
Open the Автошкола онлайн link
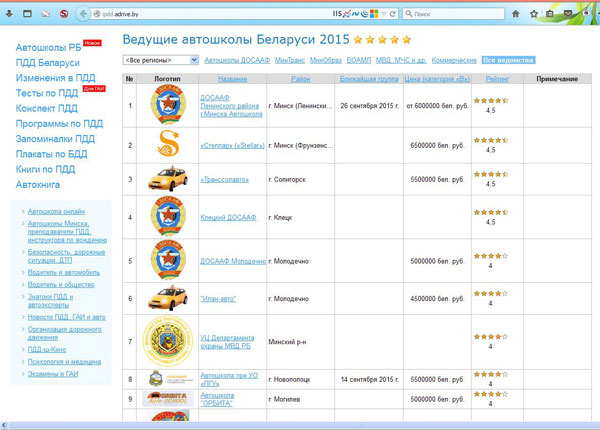pyautogui.click(x=56, y=211)
